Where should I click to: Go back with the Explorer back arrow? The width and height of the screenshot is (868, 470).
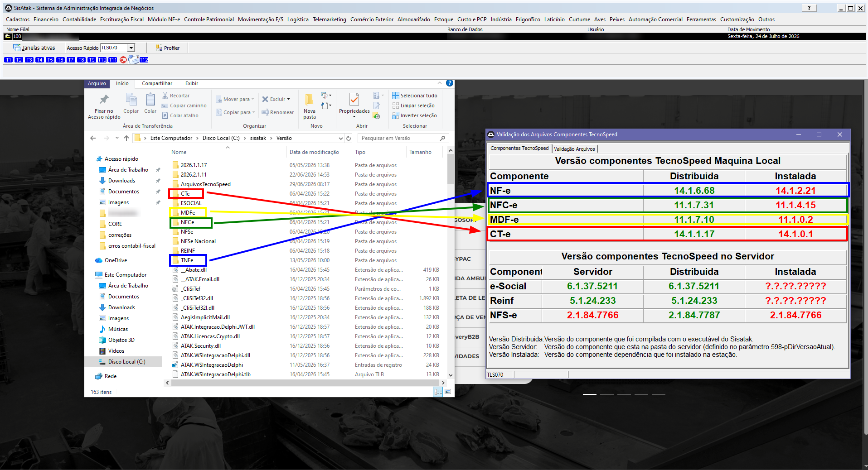tap(93, 138)
